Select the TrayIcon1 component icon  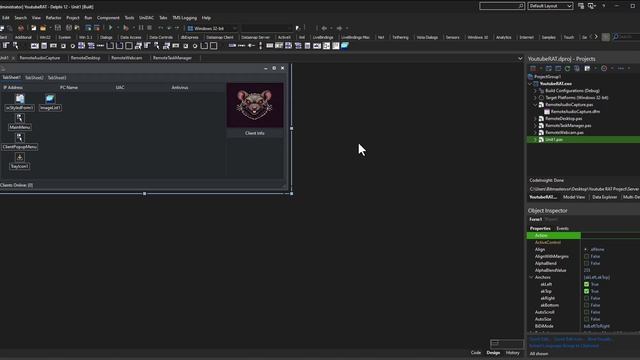[20, 158]
